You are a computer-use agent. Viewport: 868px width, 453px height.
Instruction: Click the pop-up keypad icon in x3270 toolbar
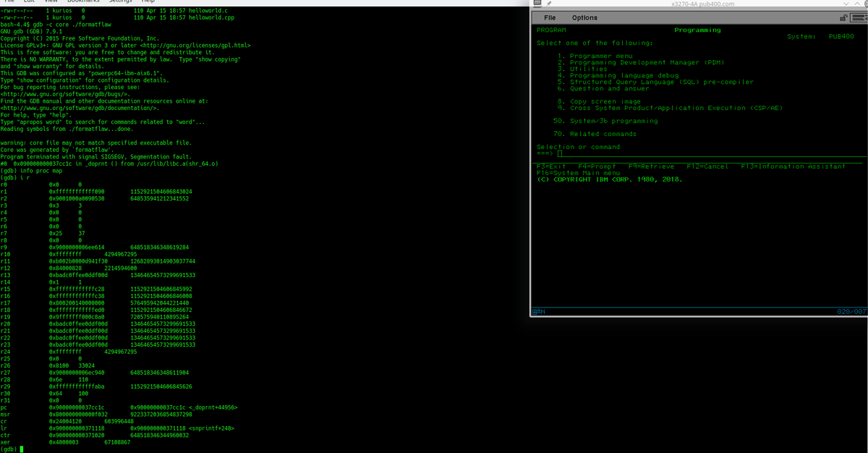pos(858,17)
